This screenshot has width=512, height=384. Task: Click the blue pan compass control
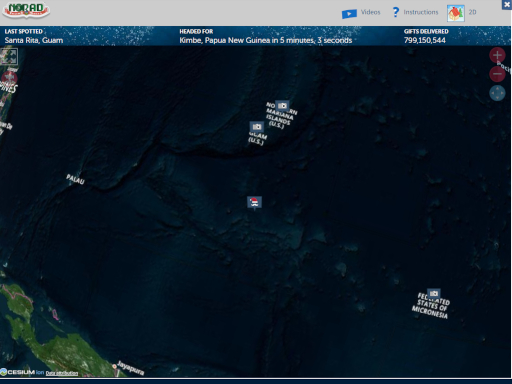tap(497, 93)
